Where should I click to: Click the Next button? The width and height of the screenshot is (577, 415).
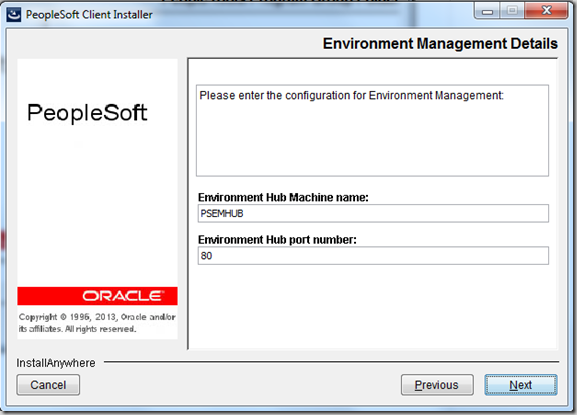[521, 385]
